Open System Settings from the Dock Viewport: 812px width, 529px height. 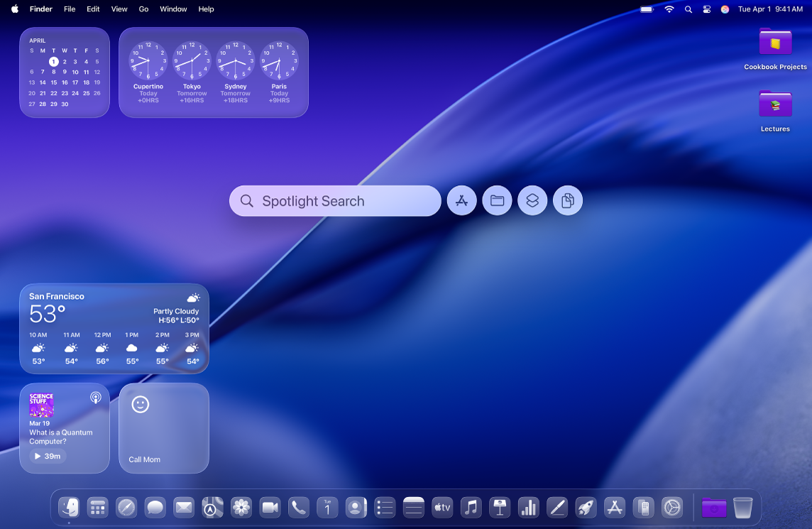672,507
